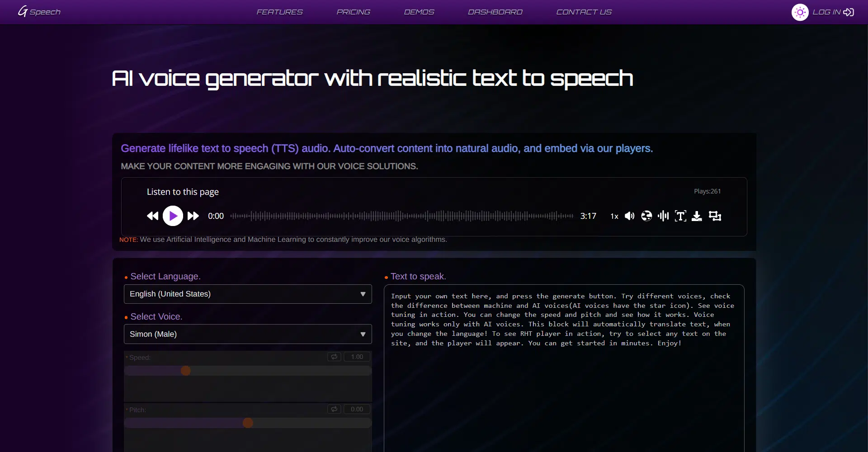Download the audio using the download icon
This screenshot has width=868, height=452.
[x=697, y=216]
